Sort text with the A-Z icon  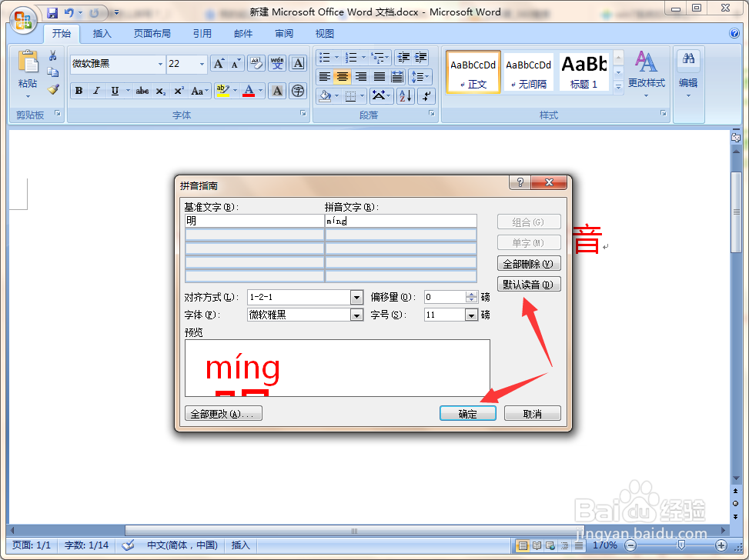point(405,96)
